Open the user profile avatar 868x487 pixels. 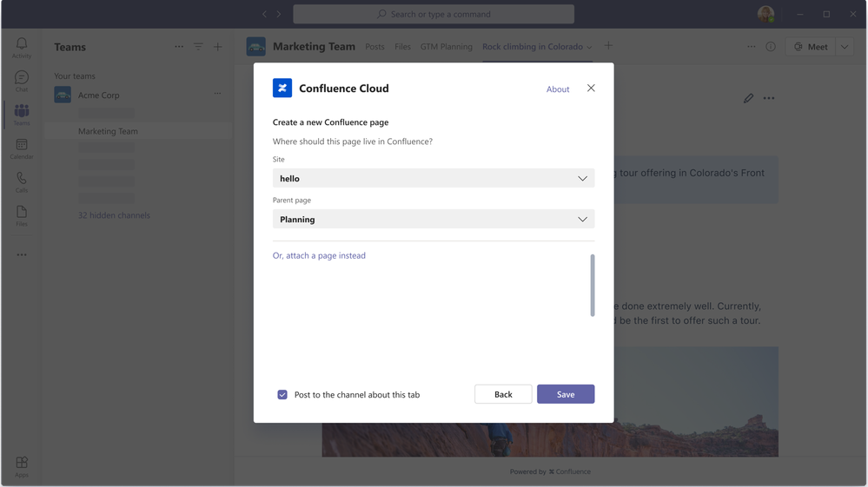click(766, 14)
